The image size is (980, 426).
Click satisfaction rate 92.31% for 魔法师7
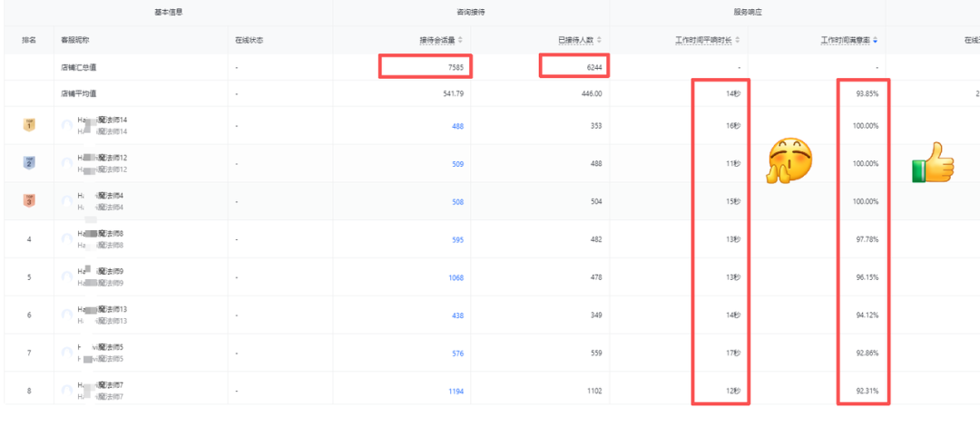867,392
